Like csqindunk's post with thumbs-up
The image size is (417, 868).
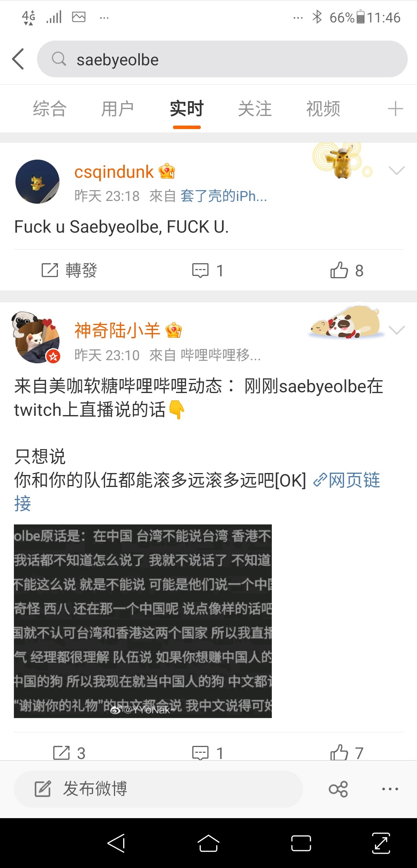[347, 271]
